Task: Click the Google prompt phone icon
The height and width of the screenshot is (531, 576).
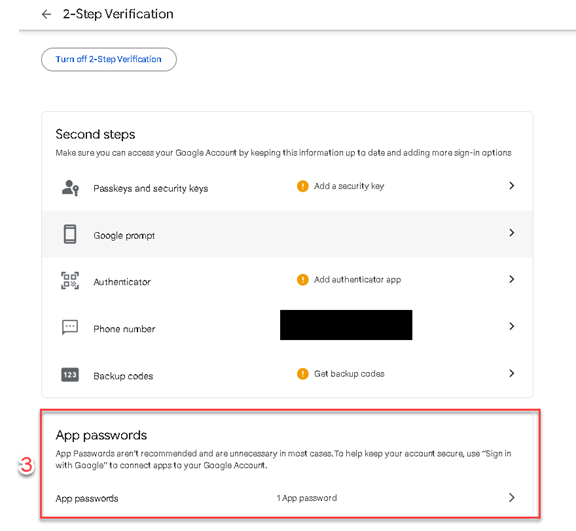Action: (70, 234)
